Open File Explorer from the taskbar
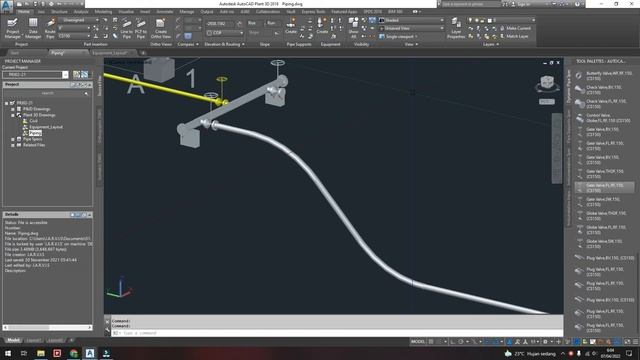Image resolution: width=640 pixels, height=360 pixels. pos(41,353)
